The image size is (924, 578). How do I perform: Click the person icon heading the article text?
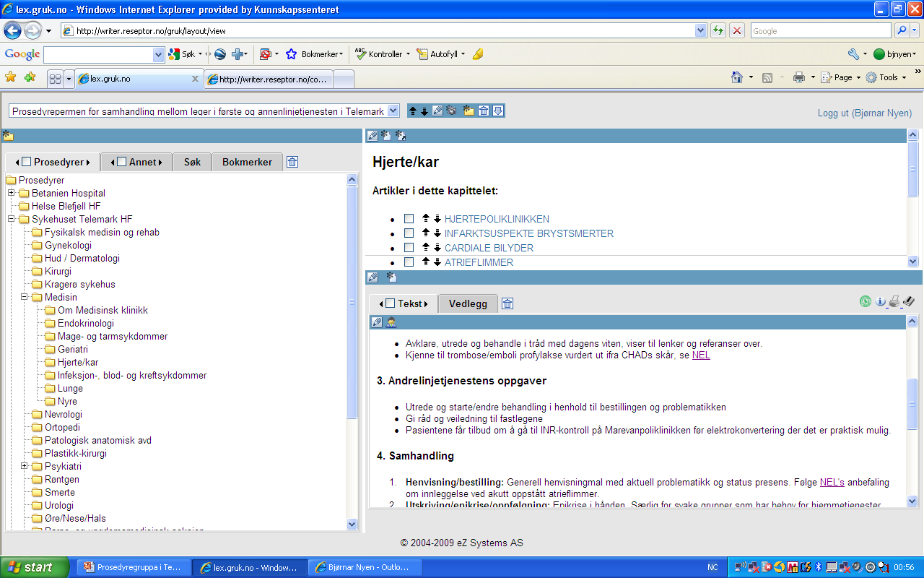[391, 322]
